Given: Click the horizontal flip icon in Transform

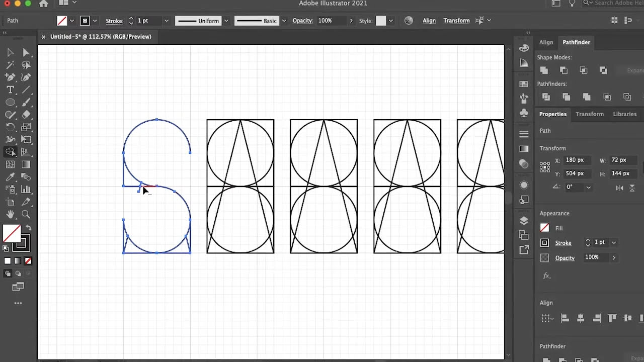Looking at the screenshot, I should 619,188.
